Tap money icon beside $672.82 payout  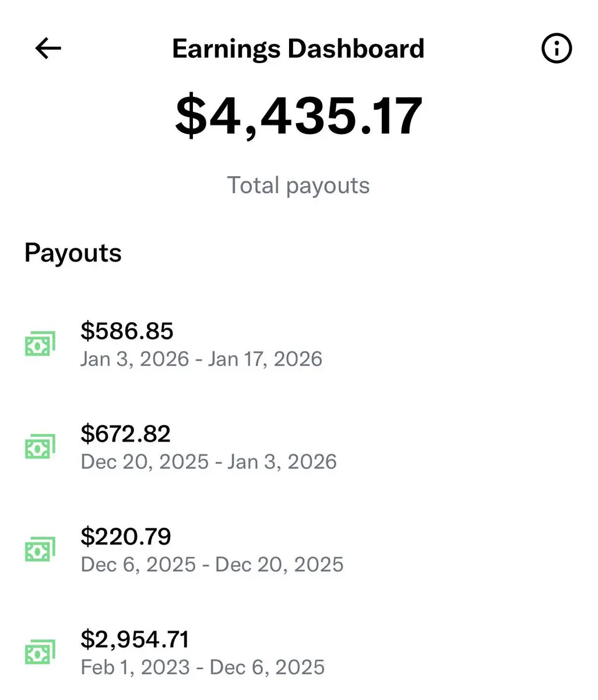40,447
